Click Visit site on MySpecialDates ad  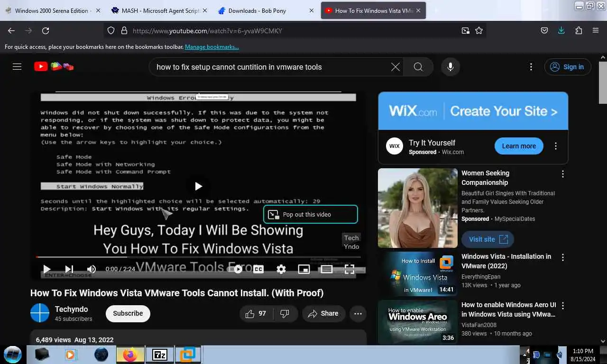pos(488,239)
